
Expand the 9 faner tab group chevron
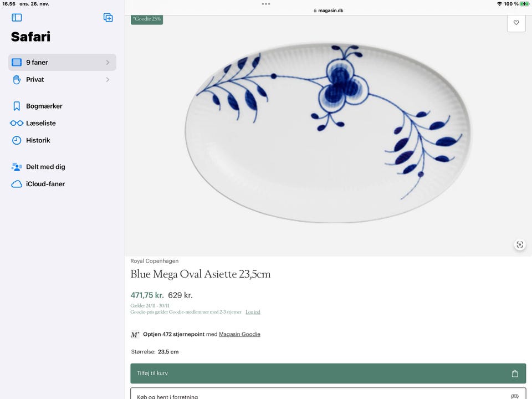[108, 63]
